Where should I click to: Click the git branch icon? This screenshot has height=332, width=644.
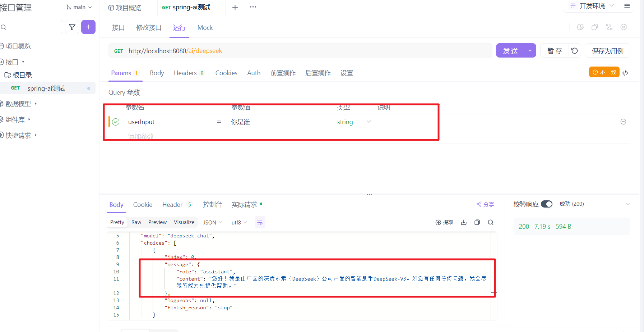coord(69,7)
